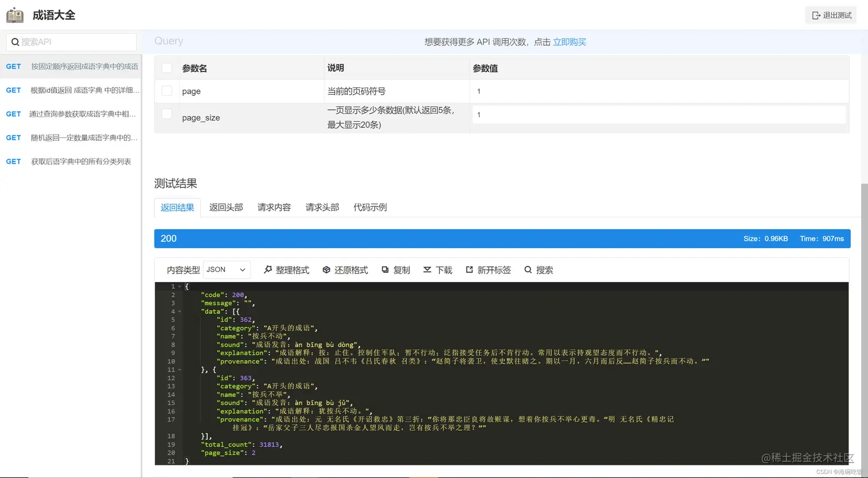Click the "id": 363 line
Viewport: 868px width, 478px height.
(235, 378)
